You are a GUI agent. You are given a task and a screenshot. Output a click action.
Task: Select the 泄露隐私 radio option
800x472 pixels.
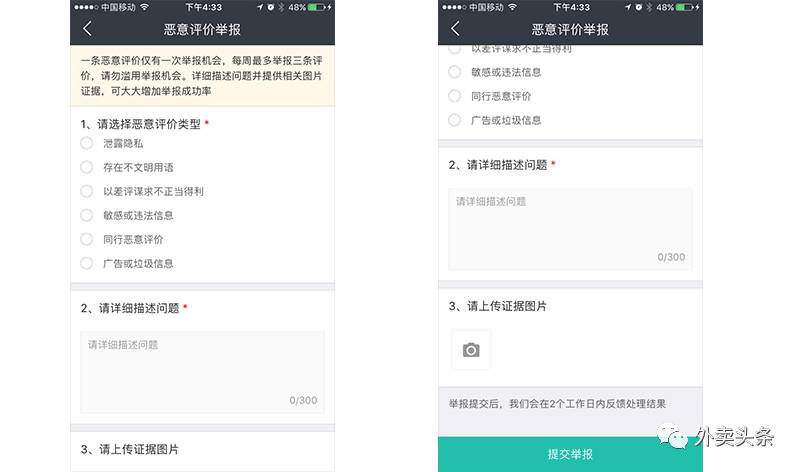87,143
